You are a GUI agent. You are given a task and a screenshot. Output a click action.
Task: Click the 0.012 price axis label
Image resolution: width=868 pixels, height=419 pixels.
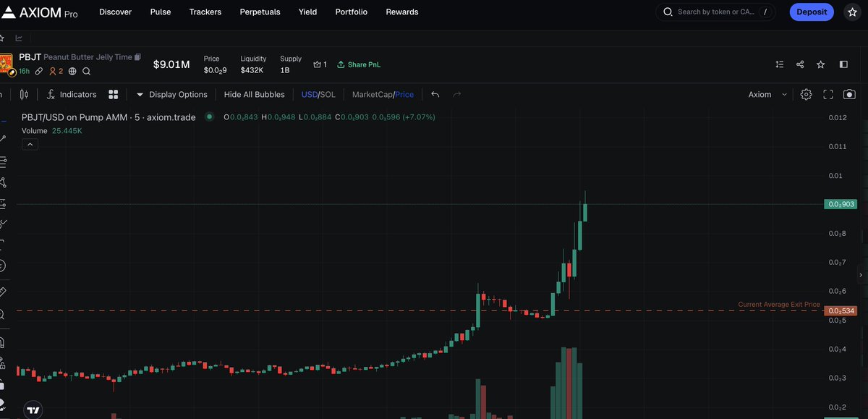837,117
